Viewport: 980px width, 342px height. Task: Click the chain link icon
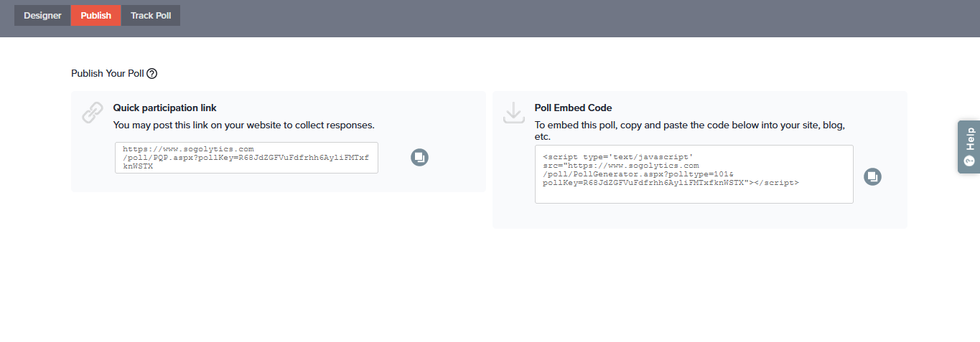pos(93,113)
